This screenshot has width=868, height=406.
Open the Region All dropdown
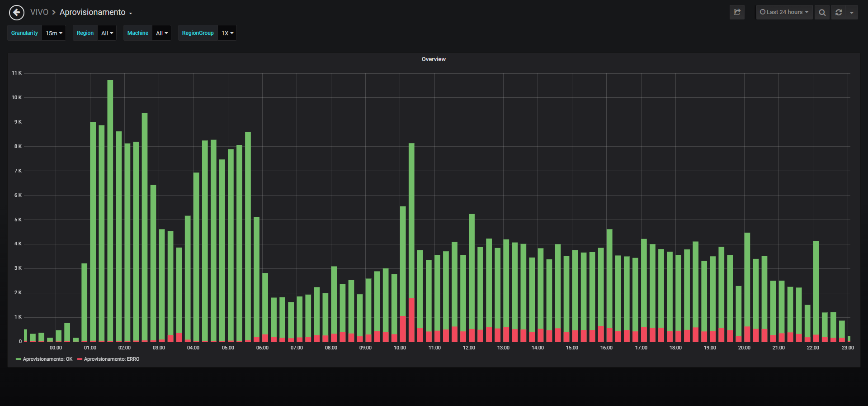coord(107,33)
